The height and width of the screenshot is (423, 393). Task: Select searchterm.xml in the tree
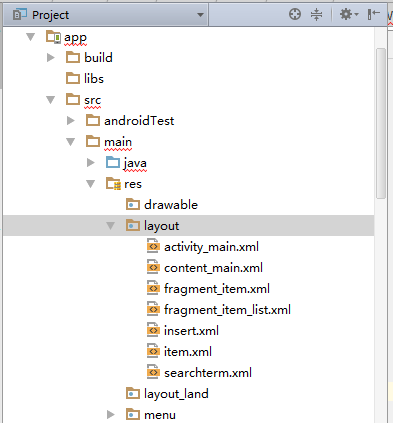tap(208, 373)
